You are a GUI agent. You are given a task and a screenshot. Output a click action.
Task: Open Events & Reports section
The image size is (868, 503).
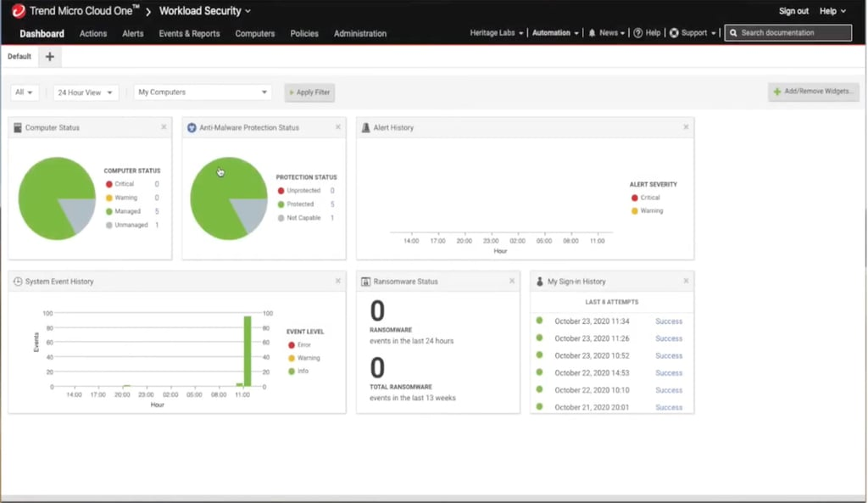189,33
